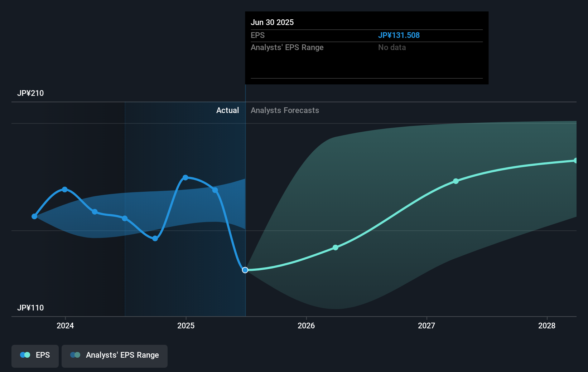Select the EPS peak point at 2024
The height and width of the screenshot is (372, 588).
pyautogui.click(x=65, y=190)
